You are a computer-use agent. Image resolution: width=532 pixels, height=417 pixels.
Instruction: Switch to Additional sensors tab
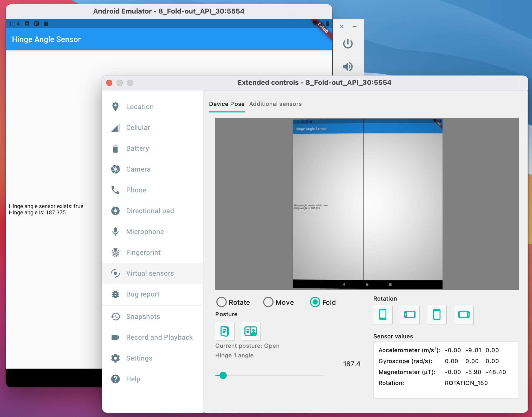pyautogui.click(x=276, y=104)
